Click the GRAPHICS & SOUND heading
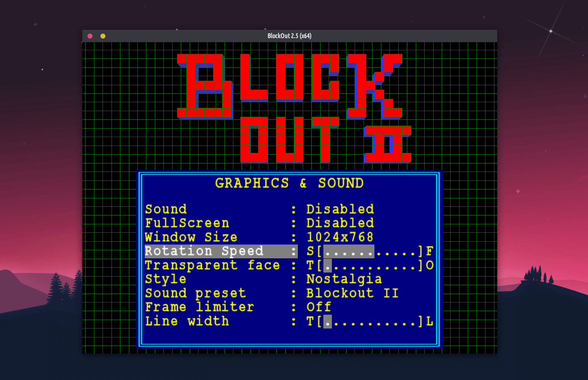Screen dimensions: 588x380 [289, 183]
